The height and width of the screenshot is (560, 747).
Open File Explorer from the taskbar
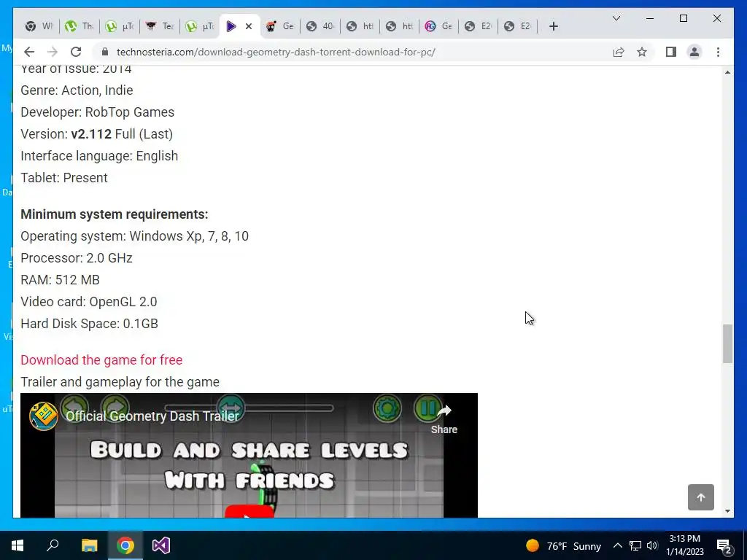pyautogui.click(x=89, y=545)
